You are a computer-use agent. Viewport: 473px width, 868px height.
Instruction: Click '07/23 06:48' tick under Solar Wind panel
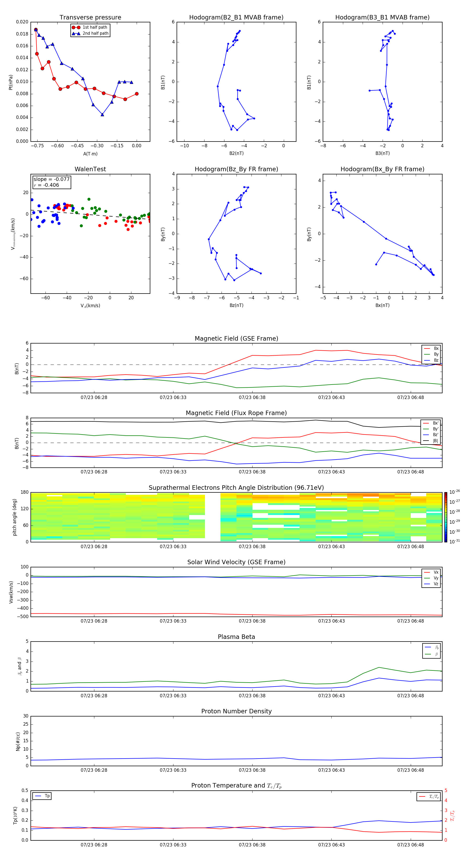click(411, 621)
